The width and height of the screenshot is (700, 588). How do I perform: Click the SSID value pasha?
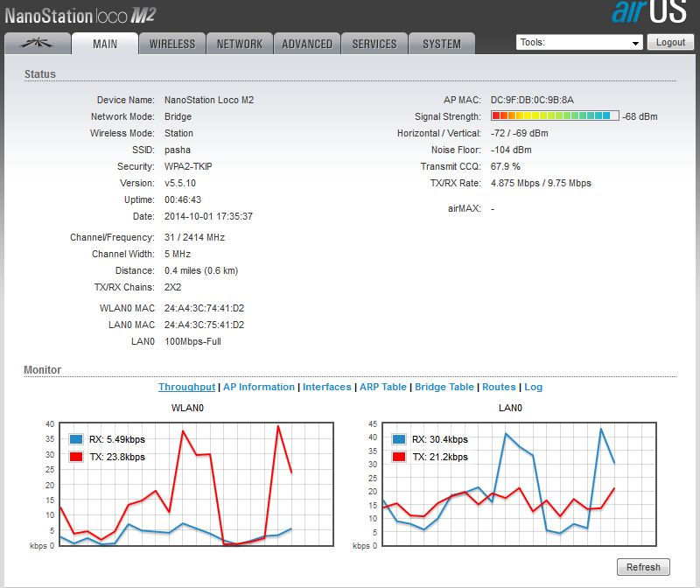(178, 150)
